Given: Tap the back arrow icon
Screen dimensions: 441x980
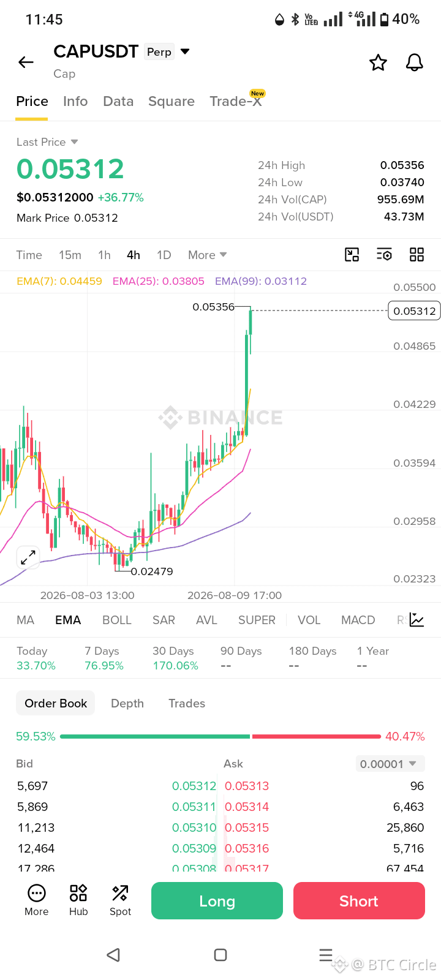Looking at the screenshot, I should click(26, 62).
